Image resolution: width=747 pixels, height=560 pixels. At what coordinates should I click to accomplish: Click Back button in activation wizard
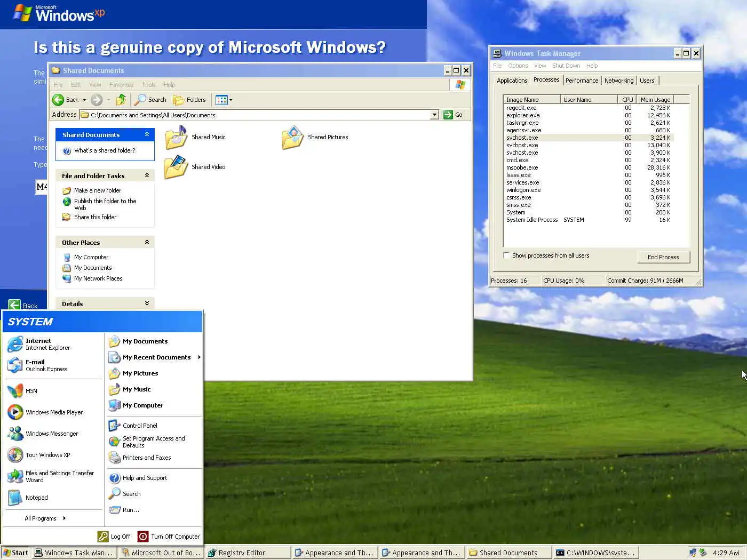[x=23, y=306]
